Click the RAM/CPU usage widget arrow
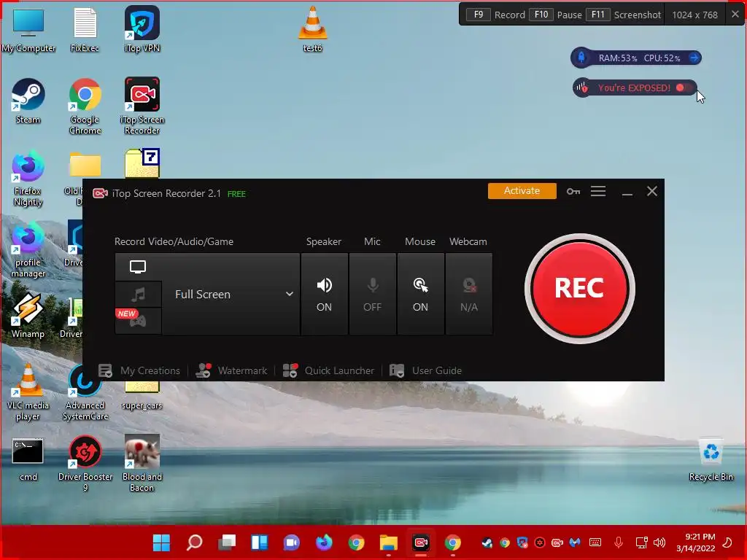This screenshot has width=747, height=560. [694, 58]
